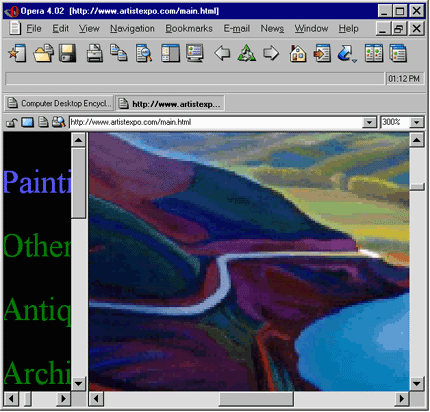Click main frame scroll down arrow
This screenshot has height=412, width=430.
pos(417,383)
